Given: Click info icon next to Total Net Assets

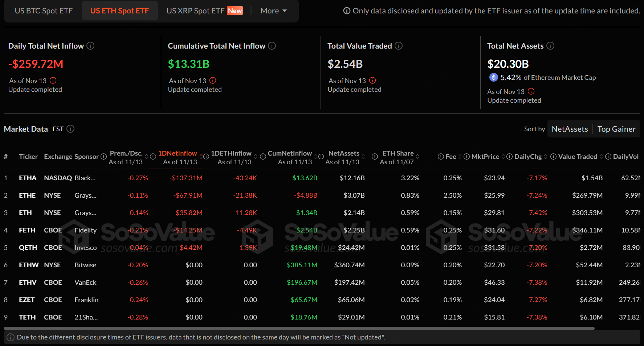Looking at the screenshot, I should tap(550, 46).
